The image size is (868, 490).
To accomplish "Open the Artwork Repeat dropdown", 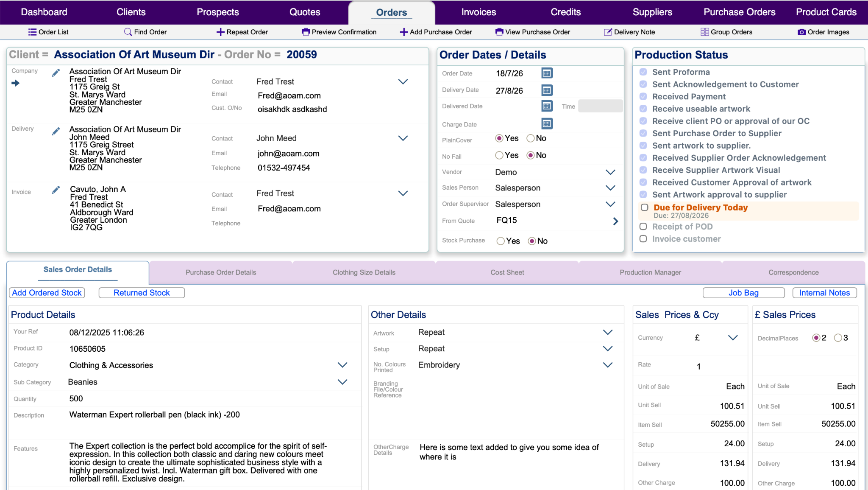I will (x=607, y=332).
